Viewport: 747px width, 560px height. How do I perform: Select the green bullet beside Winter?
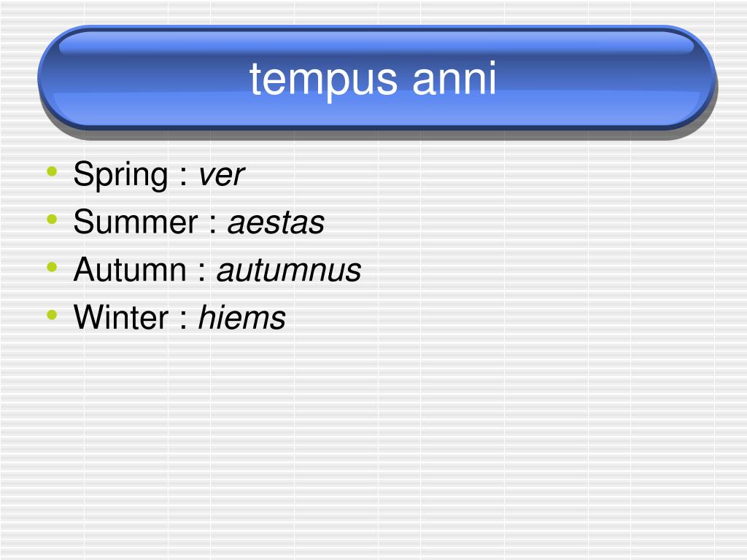[x=52, y=314]
